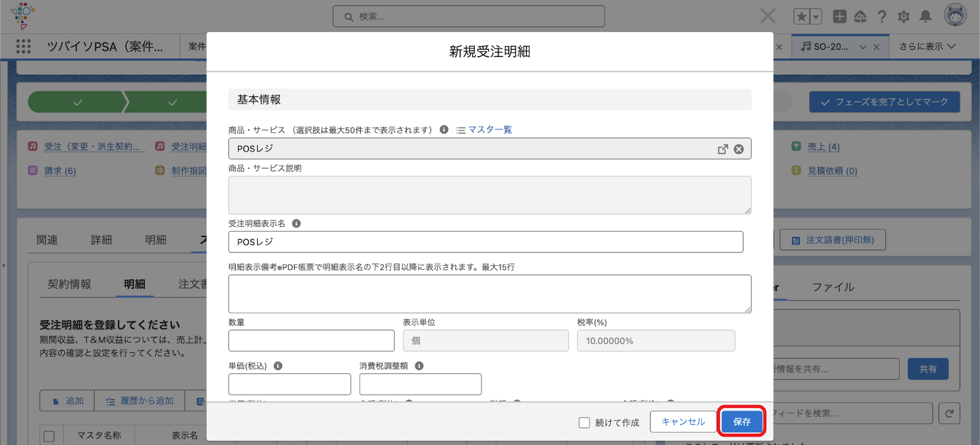Open POSレジ record in new window icon
This screenshot has height=445, width=980.
(x=723, y=149)
